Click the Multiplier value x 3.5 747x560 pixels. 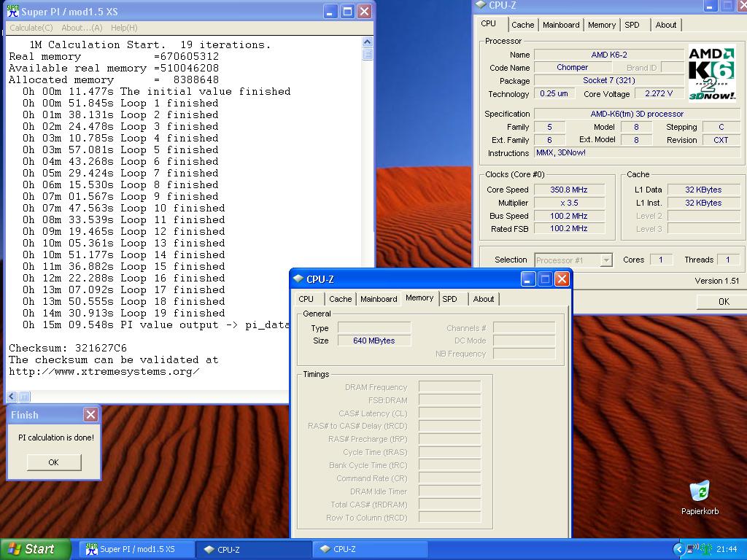click(569, 203)
